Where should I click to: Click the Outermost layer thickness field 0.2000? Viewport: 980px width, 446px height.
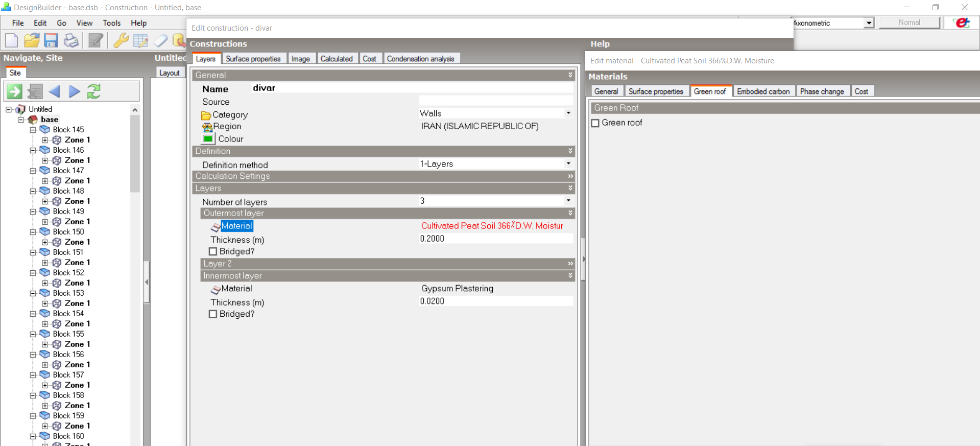[495, 239]
